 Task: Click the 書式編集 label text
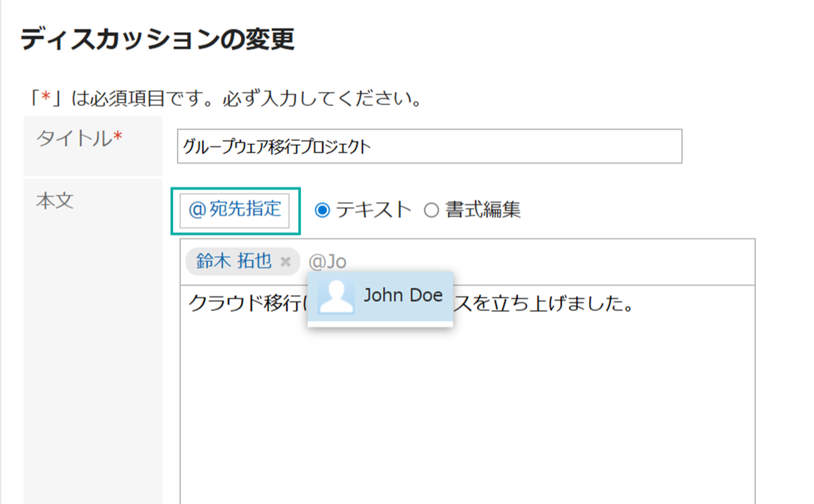point(483,210)
